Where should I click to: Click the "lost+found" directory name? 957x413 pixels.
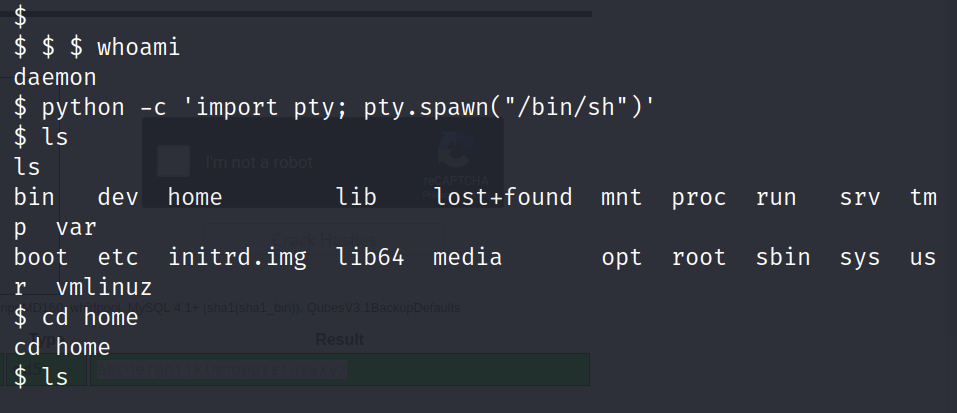tap(503, 197)
